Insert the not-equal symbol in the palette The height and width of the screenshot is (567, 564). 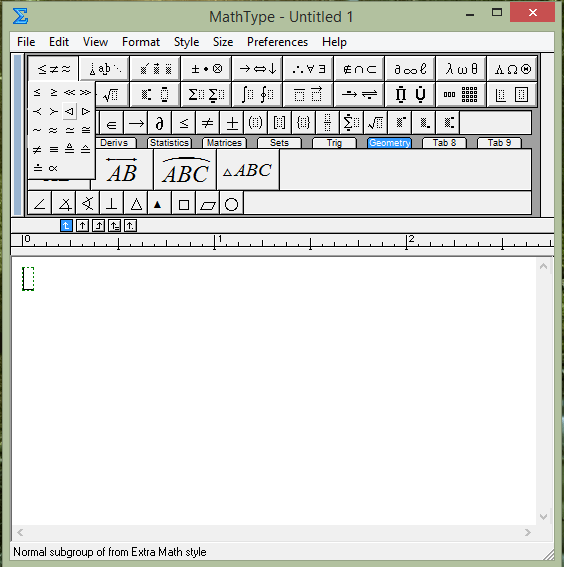pos(37,149)
